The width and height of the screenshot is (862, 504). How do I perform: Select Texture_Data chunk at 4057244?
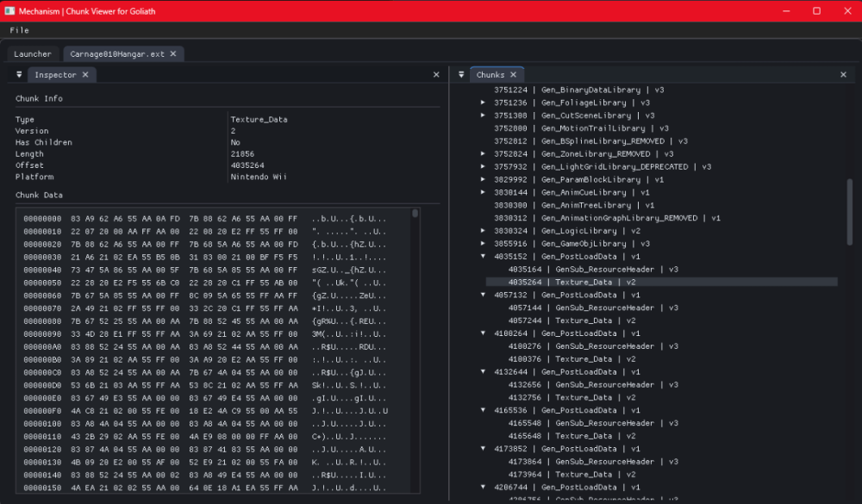click(572, 320)
